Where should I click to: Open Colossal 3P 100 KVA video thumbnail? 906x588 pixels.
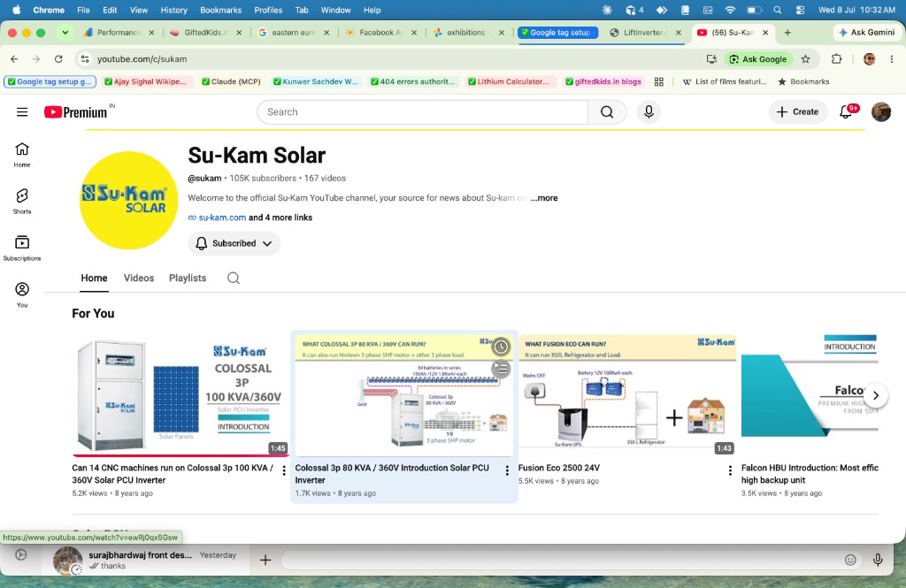coord(180,395)
